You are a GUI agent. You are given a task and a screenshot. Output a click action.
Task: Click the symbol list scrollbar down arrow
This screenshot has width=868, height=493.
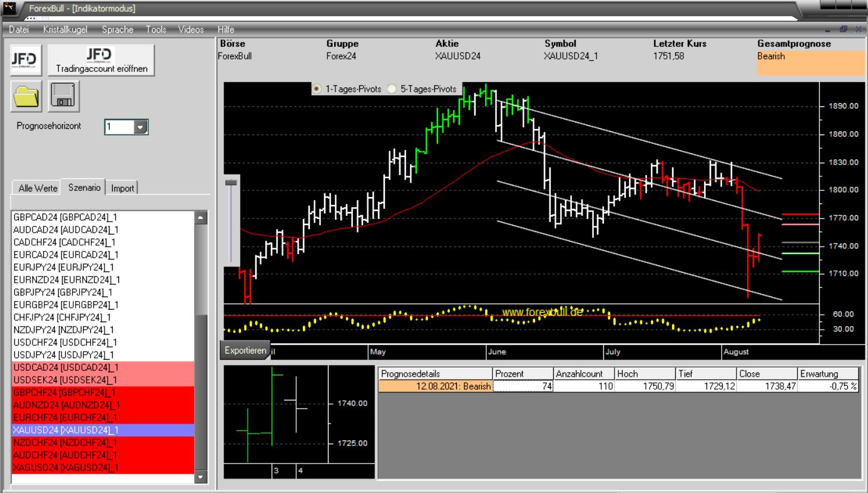[x=201, y=477]
